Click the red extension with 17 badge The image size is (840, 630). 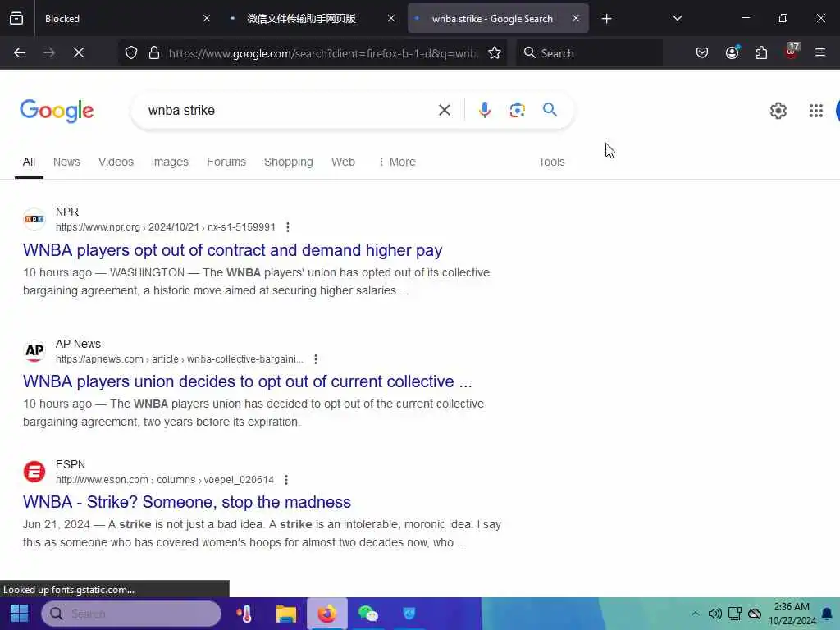click(792, 52)
